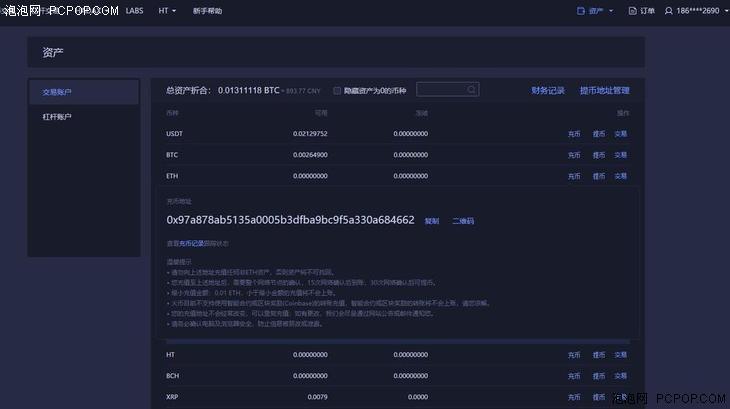Screen dimensions: 730x409
Task: Click the user profile icon
Action: [x=669, y=11]
